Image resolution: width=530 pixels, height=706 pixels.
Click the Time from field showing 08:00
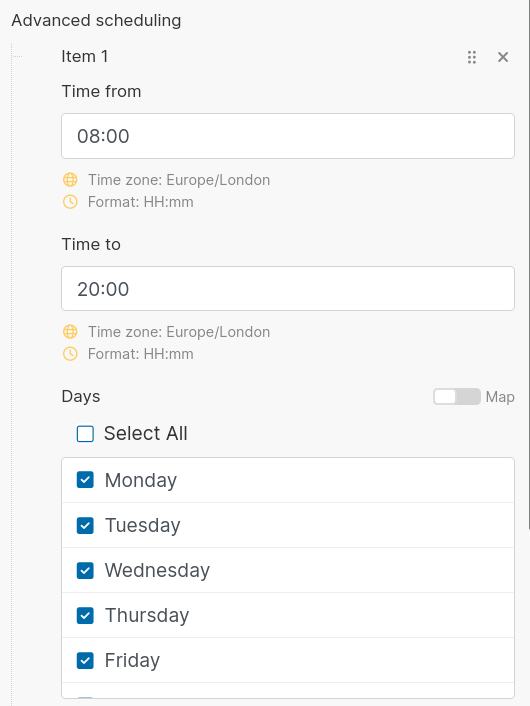(288, 136)
